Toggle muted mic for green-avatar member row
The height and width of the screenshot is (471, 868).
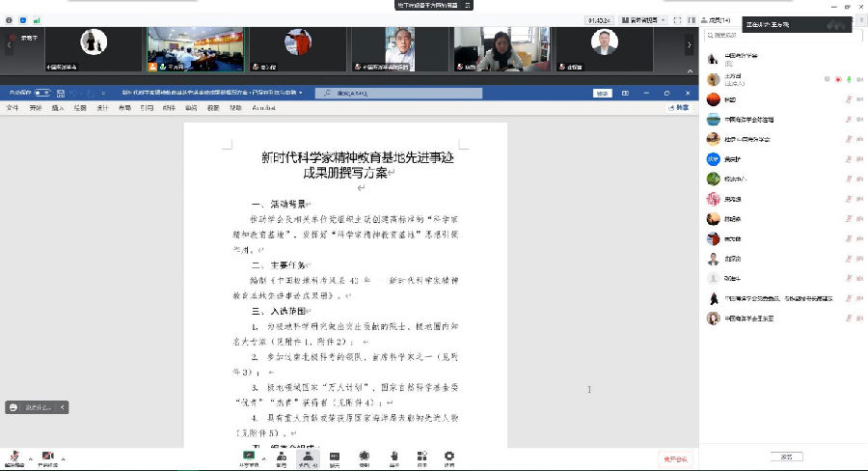(848, 179)
